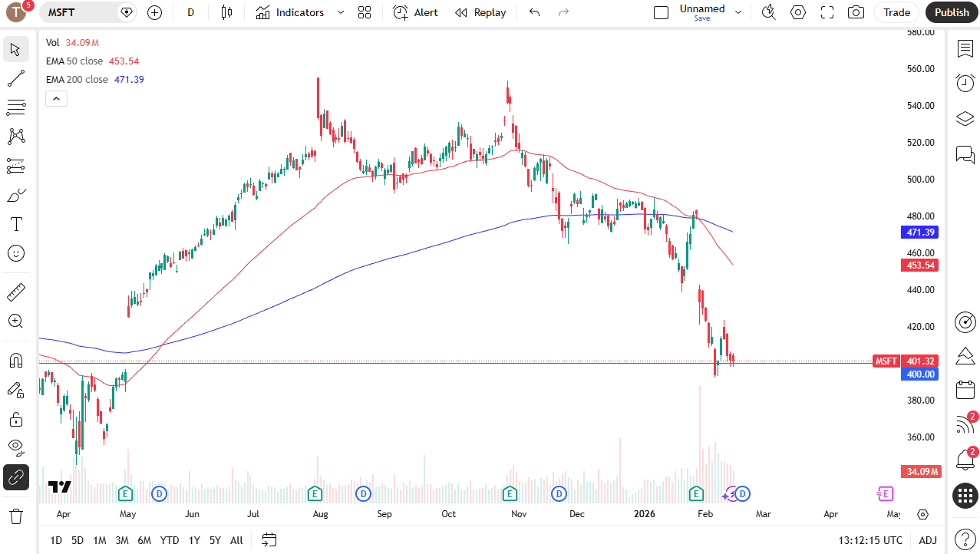Open the chart settings hexagon icon
Screen dimensions: 980x554
click(798, 12)
